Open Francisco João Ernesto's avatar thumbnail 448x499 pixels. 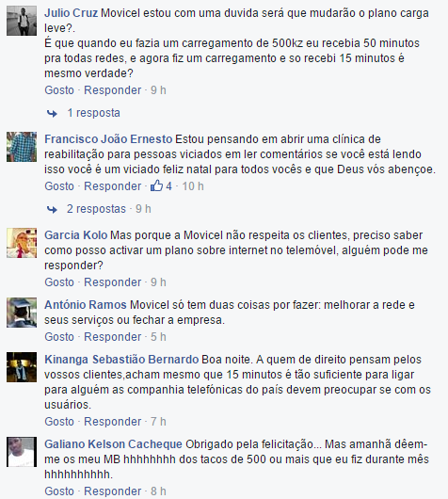22,147
